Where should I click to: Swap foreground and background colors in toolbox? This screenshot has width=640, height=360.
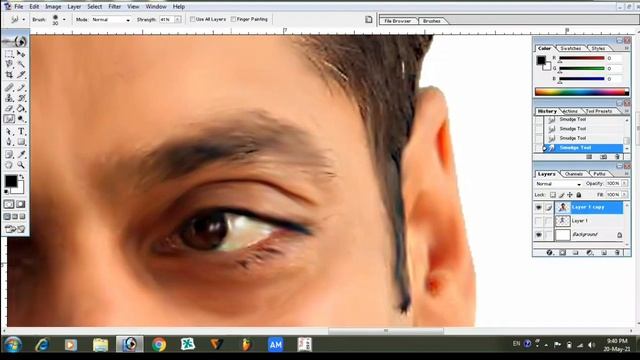pos(22,177)
